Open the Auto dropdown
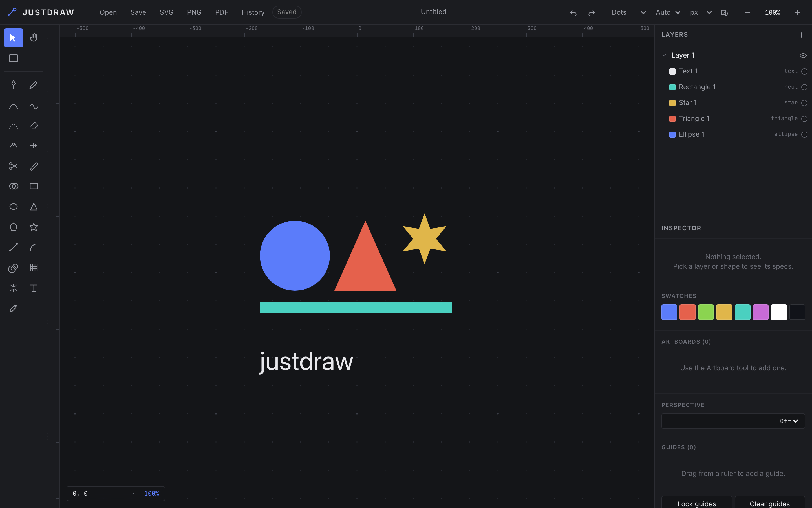The height and width of the screenshot is (508, 812). click(668, 12)
